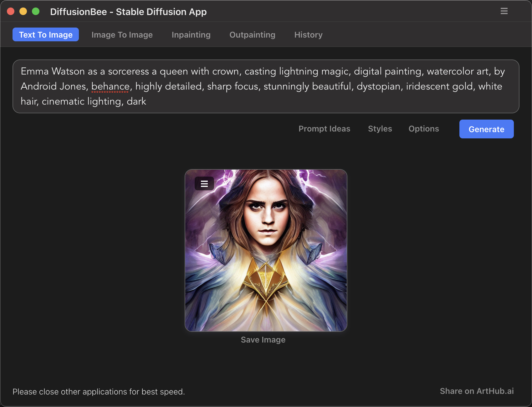Open the hamburger menu in title bar
Screen dimensions: 532x407
[x=504, y=11]
